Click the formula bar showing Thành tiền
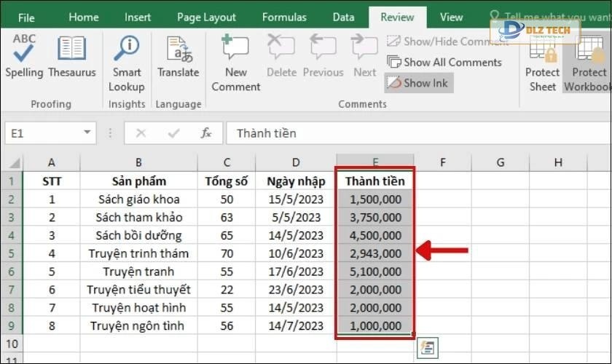 pyautogui.click(x=418, y=133)
